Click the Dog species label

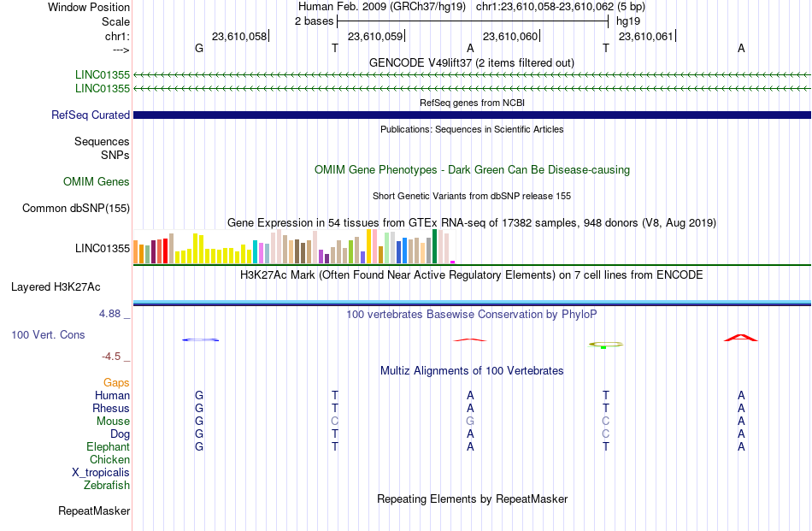pyautogui.click(x=120, y=434)
